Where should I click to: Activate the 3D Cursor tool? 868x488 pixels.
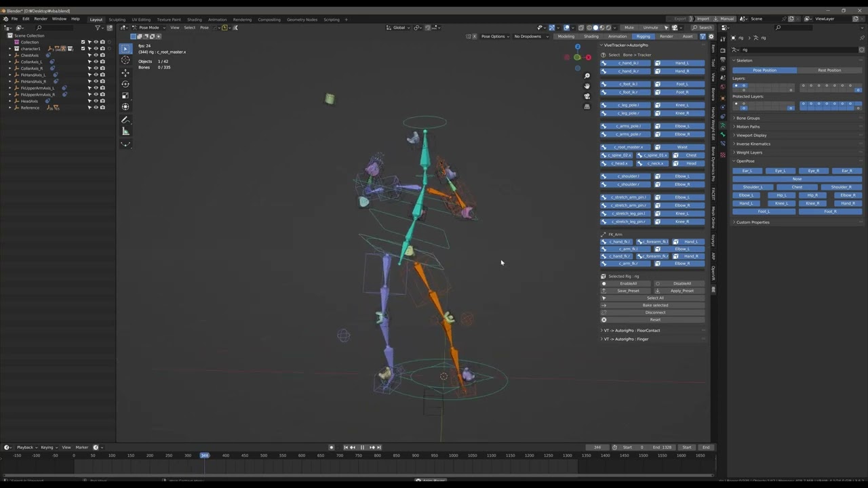[125, 60]
